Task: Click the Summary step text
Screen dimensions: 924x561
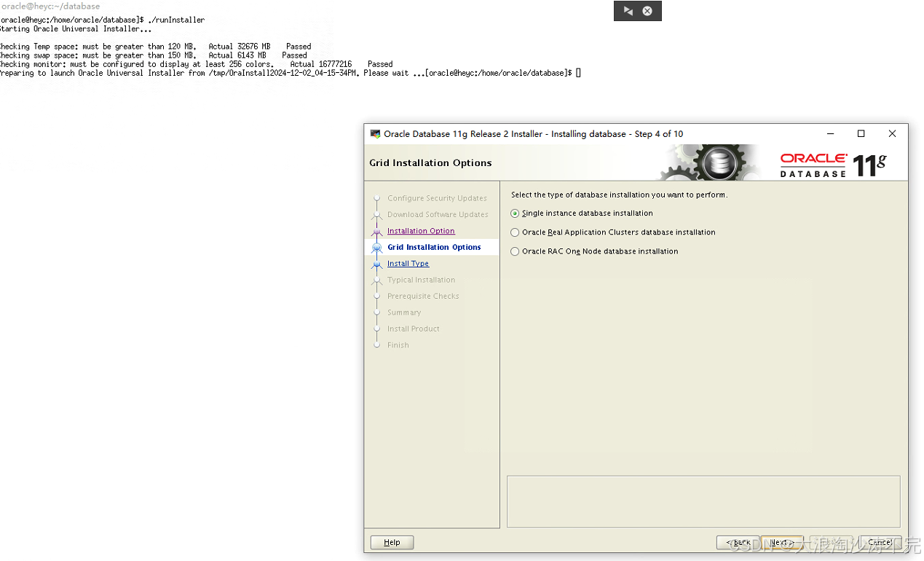Action: point(404,313)
